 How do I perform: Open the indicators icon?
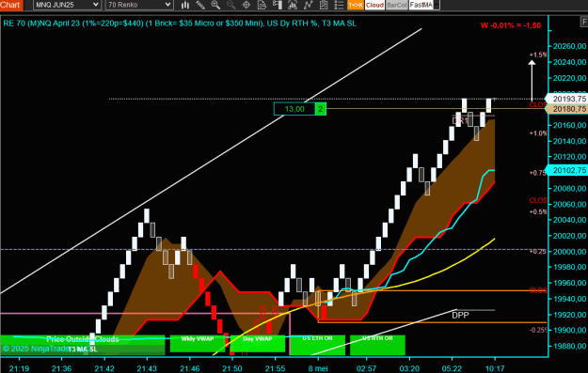click(293, 5)
